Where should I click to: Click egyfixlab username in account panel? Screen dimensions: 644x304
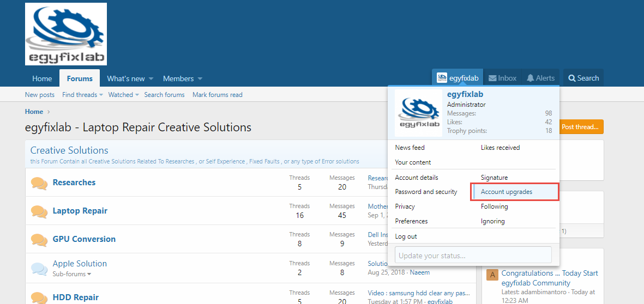click(x=465, y=94)
